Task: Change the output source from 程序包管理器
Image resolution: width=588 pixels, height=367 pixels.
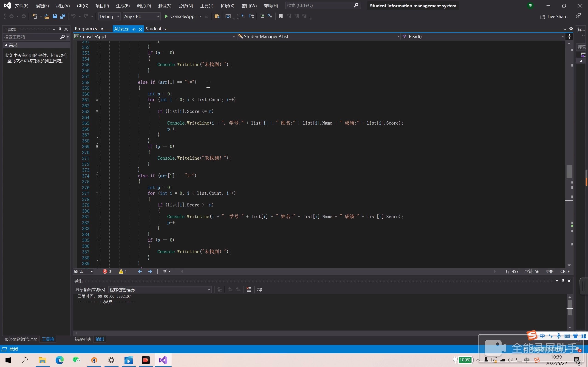Action: point(208,289)
